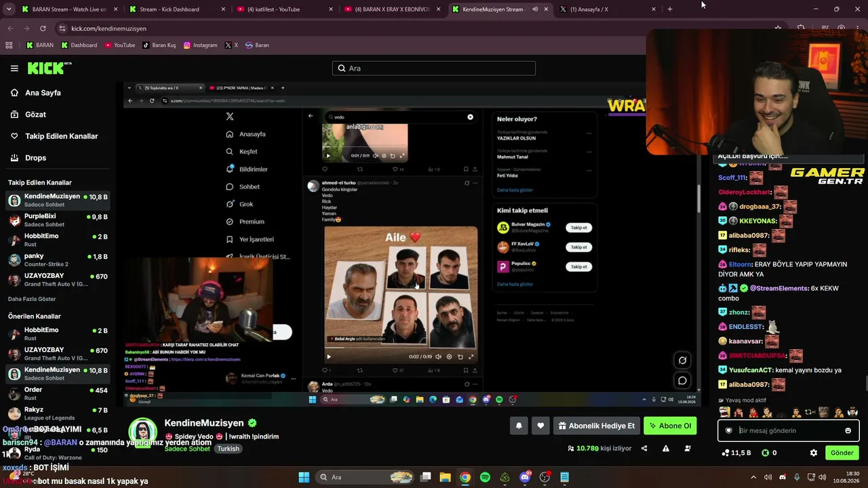The image size is (868, 488).
Task: Close the 'KendineMuzisyen Stream' tab
Action: [x=546, y=9]
